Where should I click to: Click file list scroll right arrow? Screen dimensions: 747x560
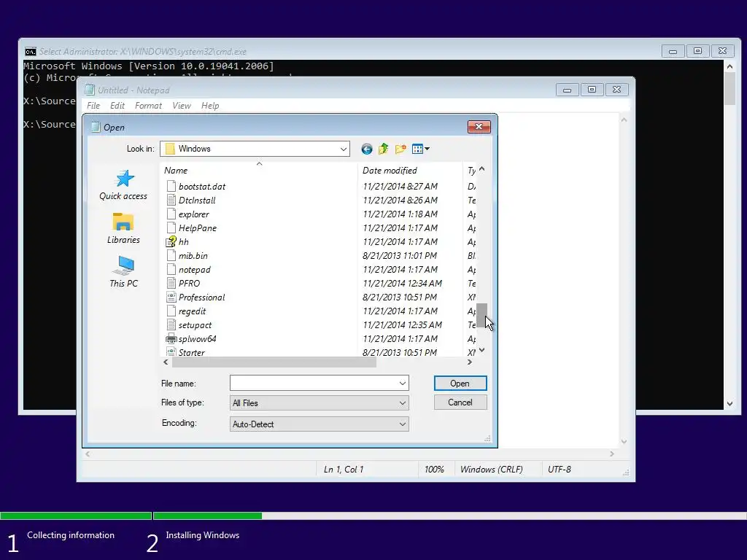(470, 362)
